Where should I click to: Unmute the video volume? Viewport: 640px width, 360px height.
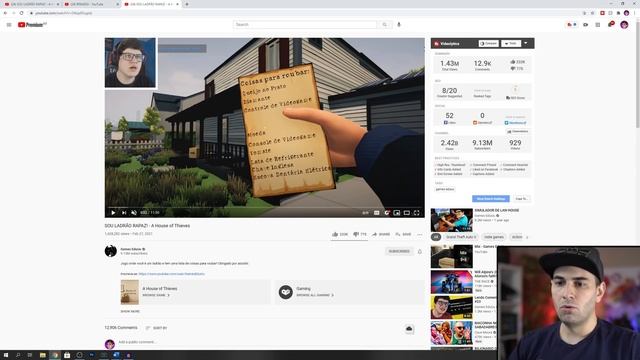[134, 213]
